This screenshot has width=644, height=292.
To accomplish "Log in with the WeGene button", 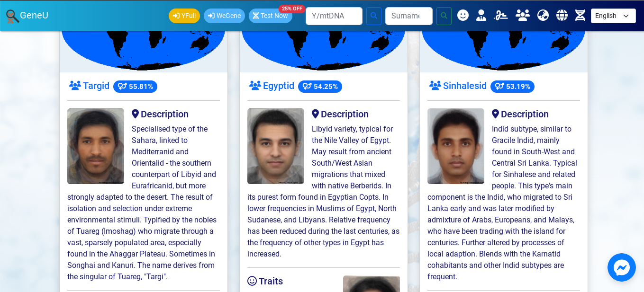I will pos(224,16).
